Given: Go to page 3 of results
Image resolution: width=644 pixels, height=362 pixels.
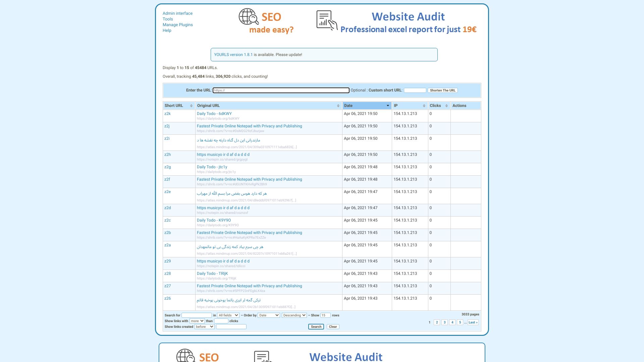Looking at the screenshot, I should click(x=444, y=322).
